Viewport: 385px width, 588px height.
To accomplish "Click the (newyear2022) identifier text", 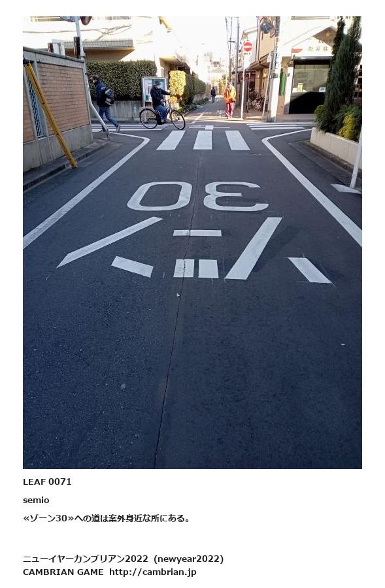I will click(x=189, y=559).
